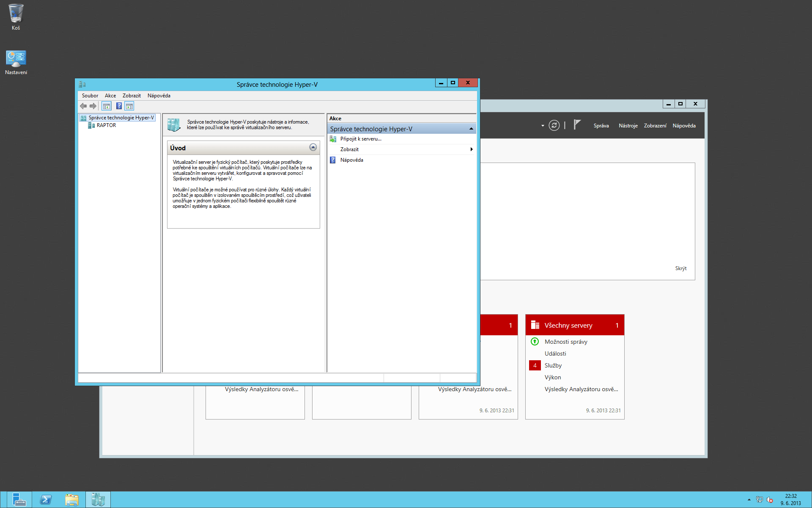Click the Forward arrow in Hyper-V toolbar

[93, 106]
